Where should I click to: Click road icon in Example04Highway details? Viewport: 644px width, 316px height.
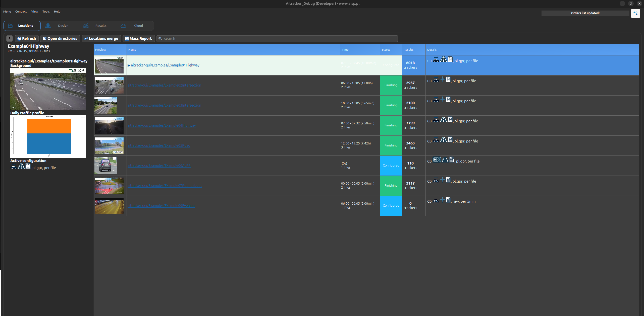pyautogui.click(x=444, y=120)
